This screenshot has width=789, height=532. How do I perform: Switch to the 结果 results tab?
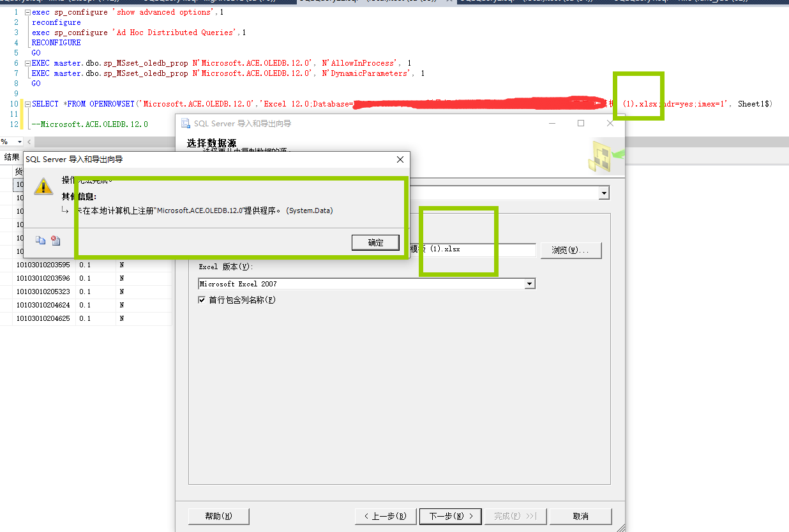(11, 158)
